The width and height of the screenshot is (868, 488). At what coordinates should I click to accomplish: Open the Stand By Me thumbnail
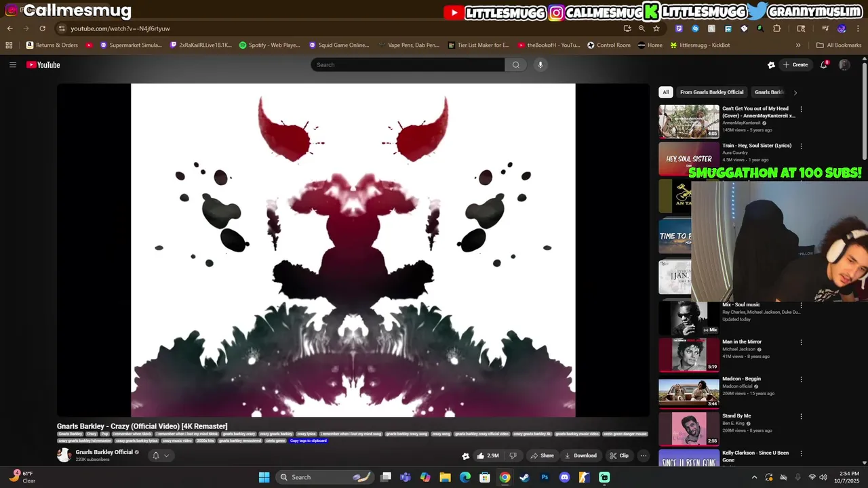[689, 428]
